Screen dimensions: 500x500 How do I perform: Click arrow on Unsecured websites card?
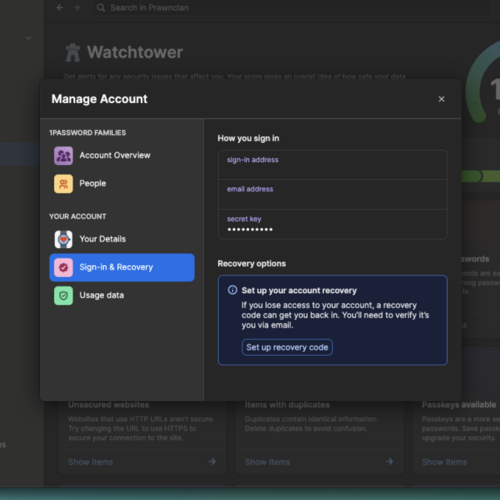click(212, 462)
